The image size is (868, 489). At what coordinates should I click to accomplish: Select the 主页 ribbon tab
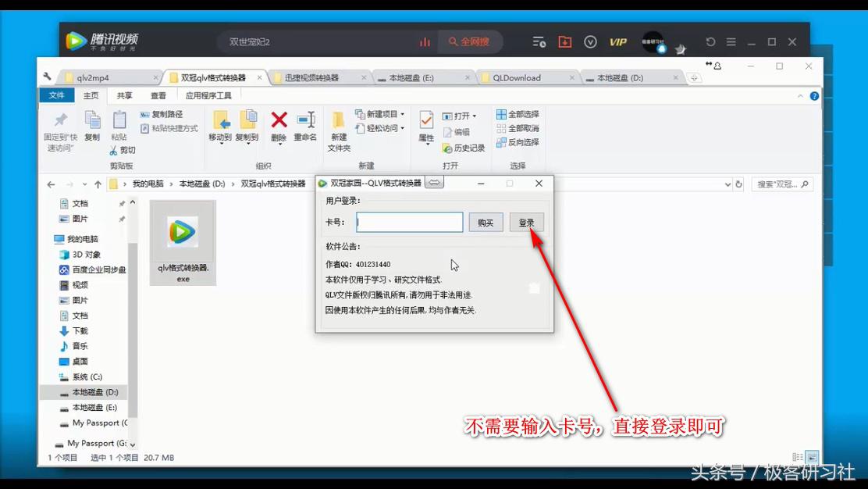tap(91, 96)
